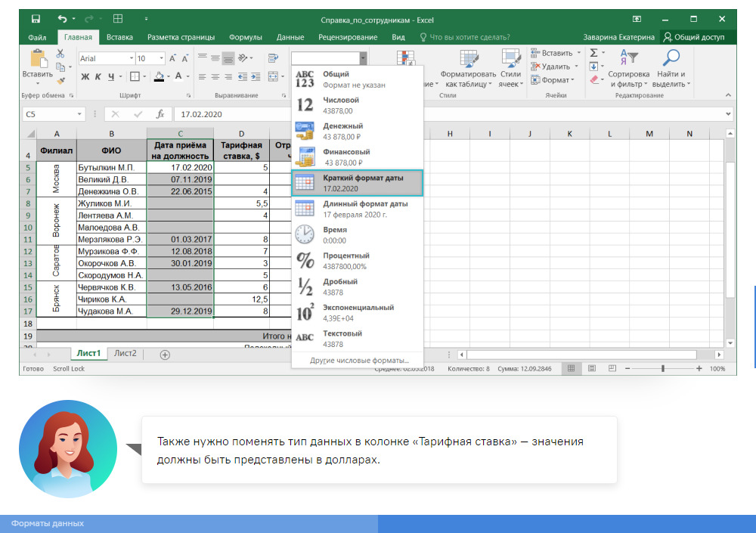
Task: Expand the Name Box dropdown showing C5
Action: [x=80, y=114]
